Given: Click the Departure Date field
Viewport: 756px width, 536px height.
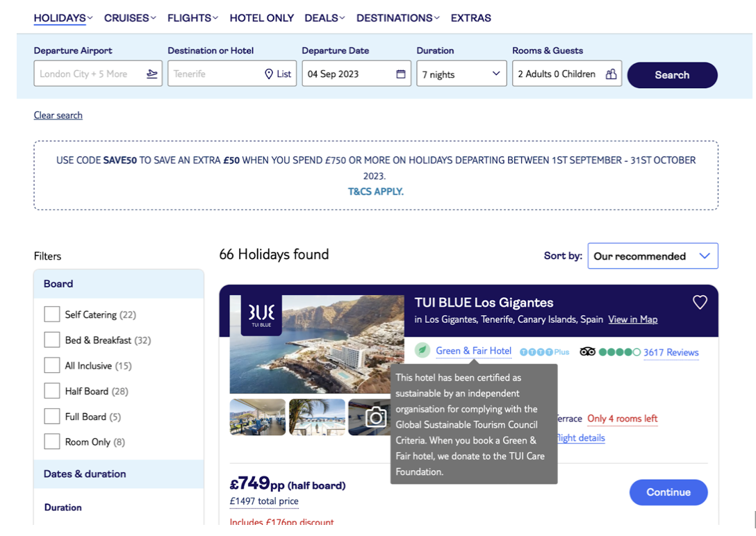Looking at the screenshot, I should [356, 74].
